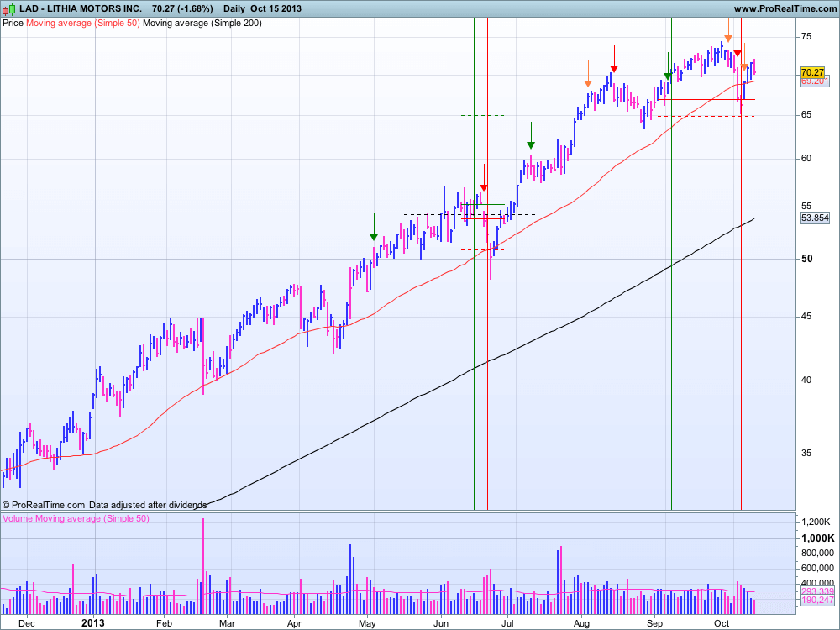Viewport: 840px width, 630px height.
Task: Select the red Moving average (Simple 50) price label
Action: [82, 24]
